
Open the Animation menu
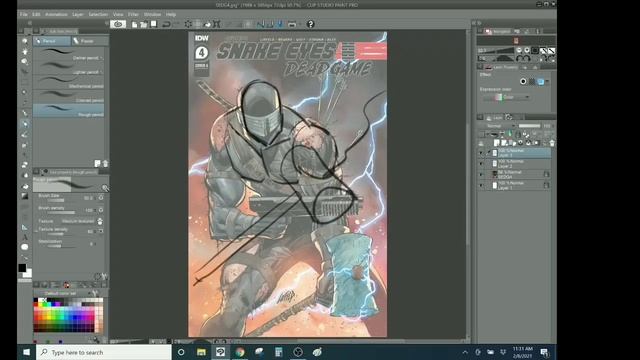(56, 14)
